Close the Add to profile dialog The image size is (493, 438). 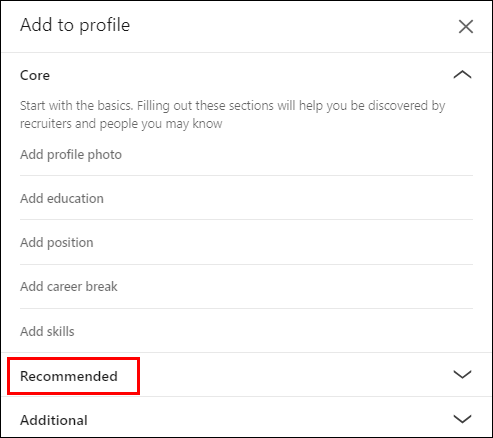(x=466, y=26)
